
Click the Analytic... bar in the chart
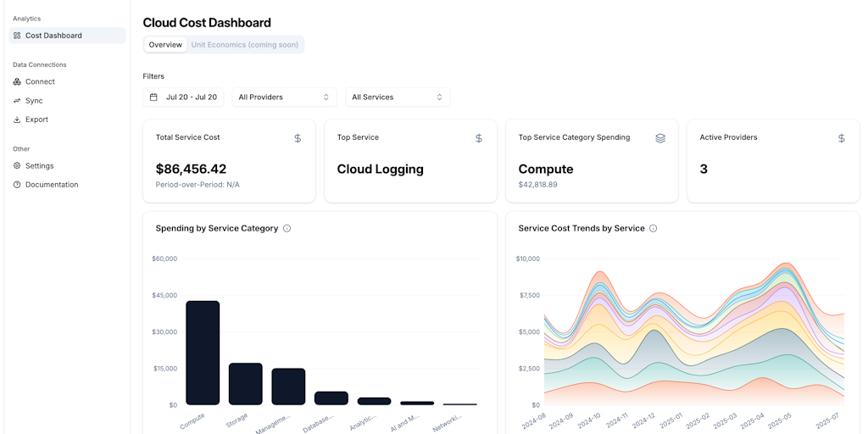point(374,401)
